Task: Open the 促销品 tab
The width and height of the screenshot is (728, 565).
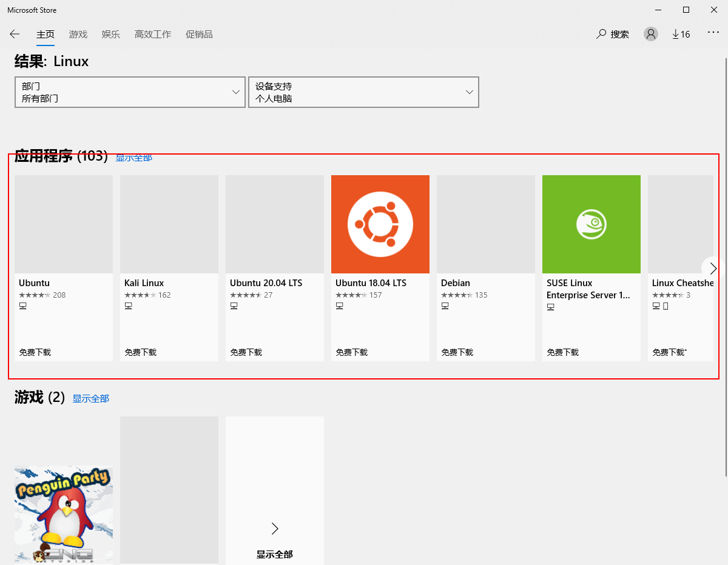Action: click(x=199, y=35)
